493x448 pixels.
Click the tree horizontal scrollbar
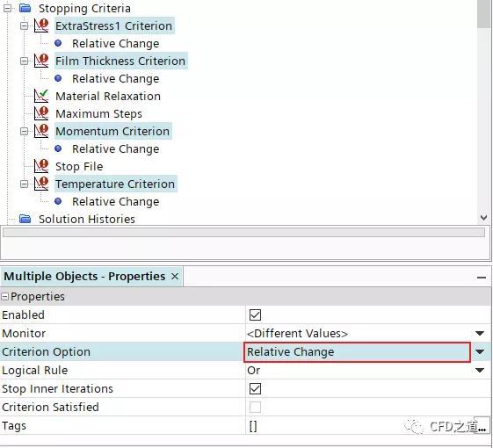243,232
